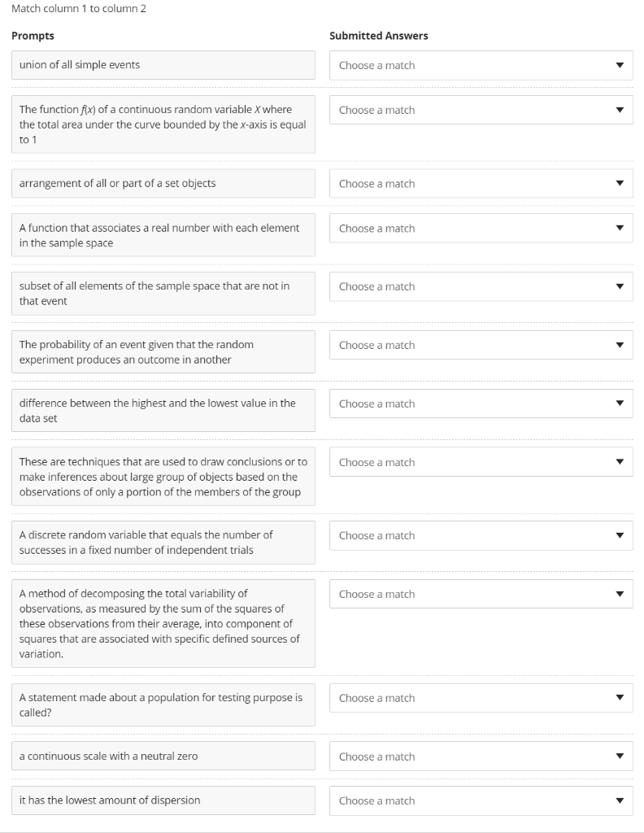Open match dropdown for continuous random variable prompt
The width and height of the screenshot is (644, 833).
480,110
